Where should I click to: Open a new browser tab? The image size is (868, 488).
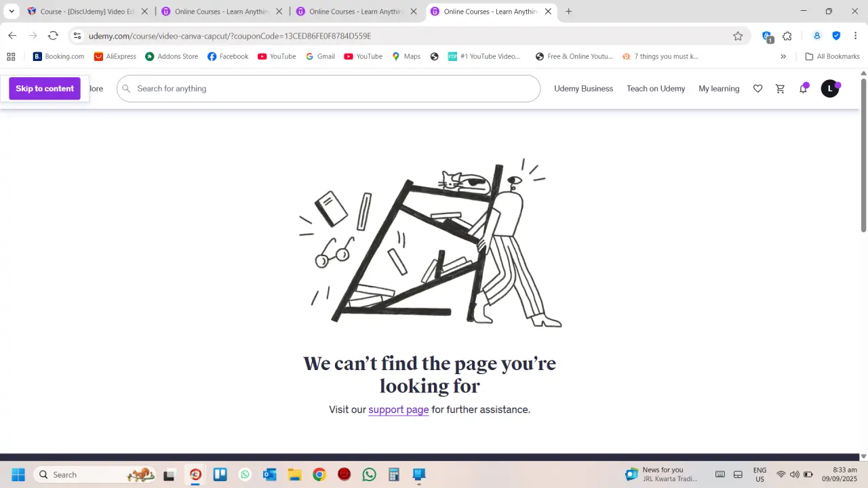568,12
